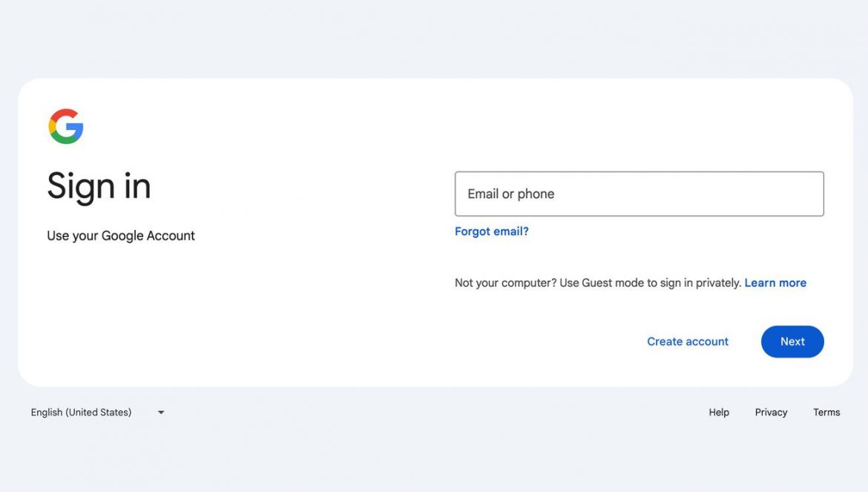This screenshot has height=492, width=868.
Task: Click the multicolor Google G logo
Action: pyautogui.click(x=66, y=126)
